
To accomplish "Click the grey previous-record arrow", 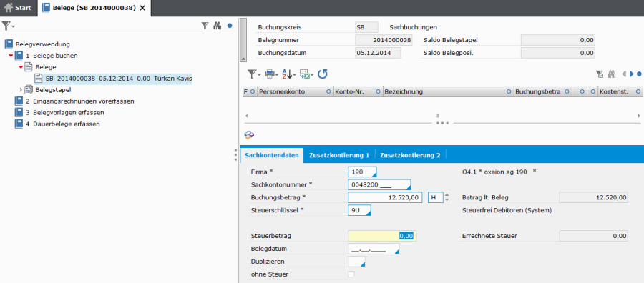I will pos(624,74).
